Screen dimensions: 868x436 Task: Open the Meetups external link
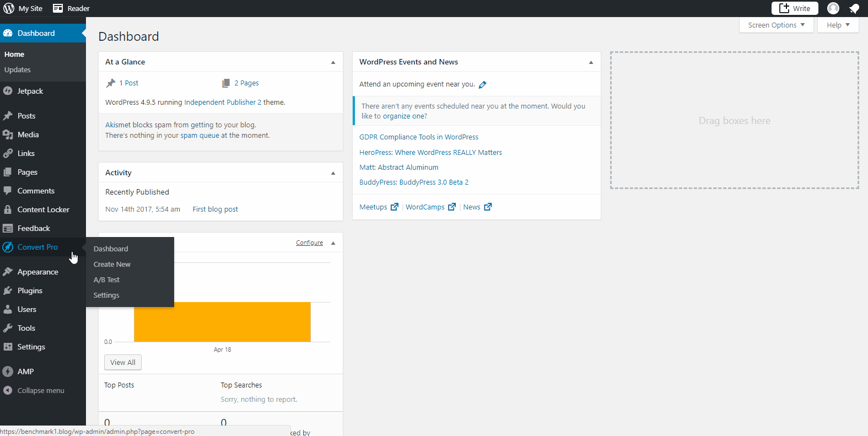coord(379,207)
